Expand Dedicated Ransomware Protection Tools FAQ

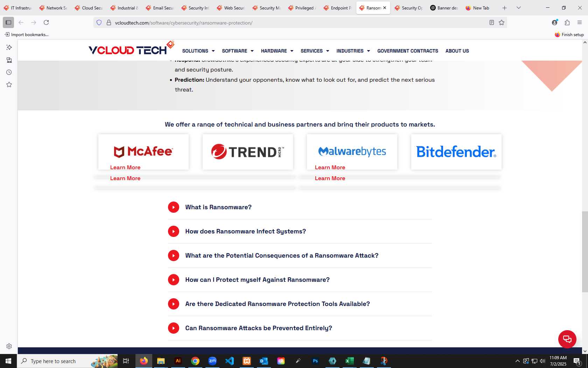tap(300, 304)
